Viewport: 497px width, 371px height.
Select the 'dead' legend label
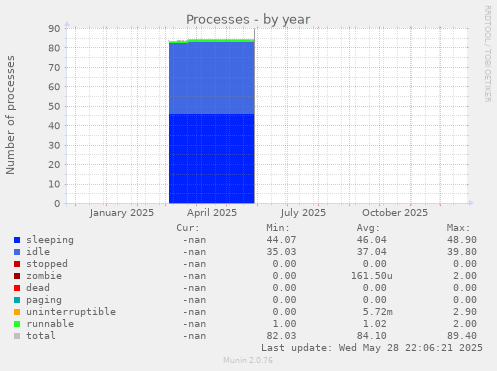coord(38,288)
